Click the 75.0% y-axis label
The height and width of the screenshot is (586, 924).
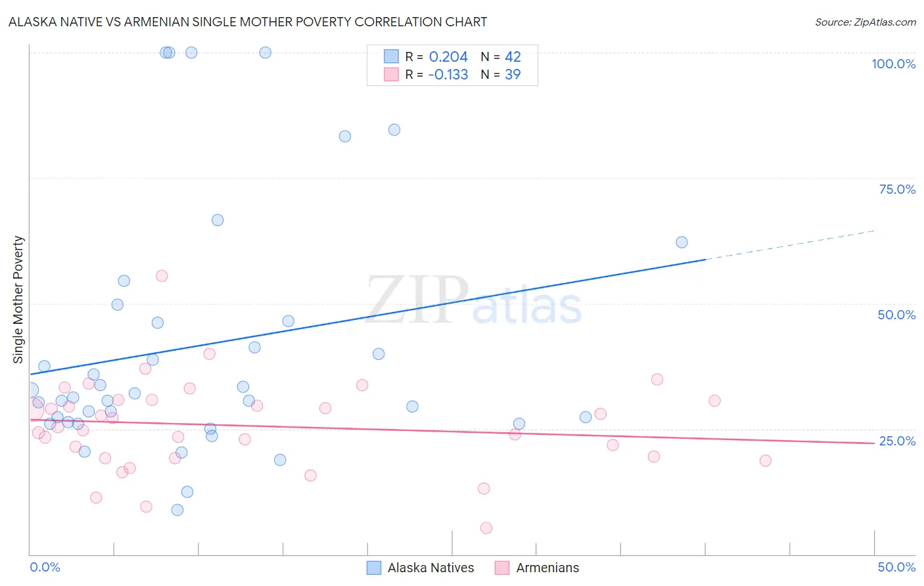897,189
